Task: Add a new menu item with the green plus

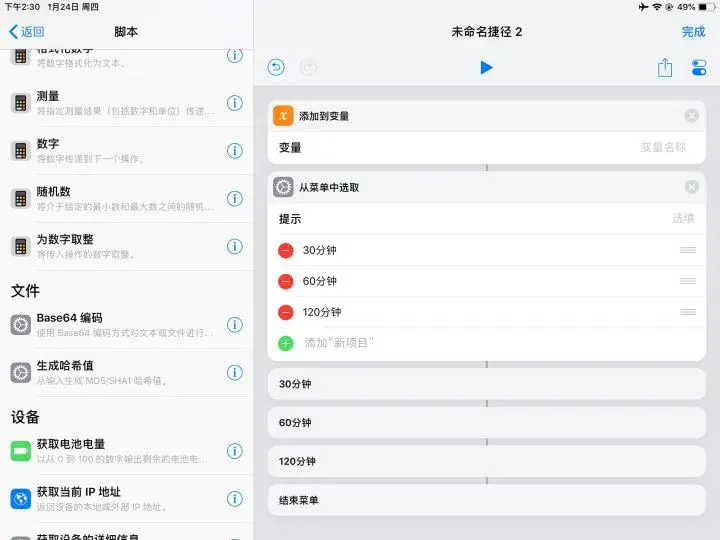Action: coord(286,343)
